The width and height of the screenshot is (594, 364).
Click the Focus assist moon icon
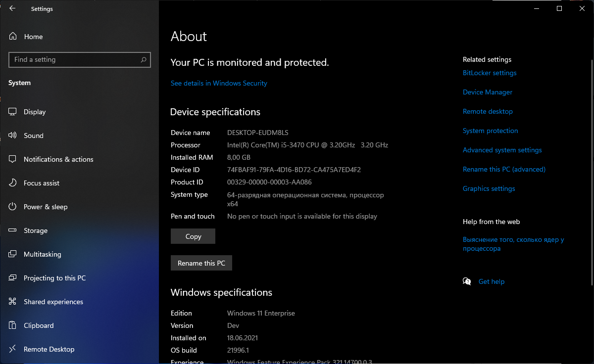[x=13, y=183]
